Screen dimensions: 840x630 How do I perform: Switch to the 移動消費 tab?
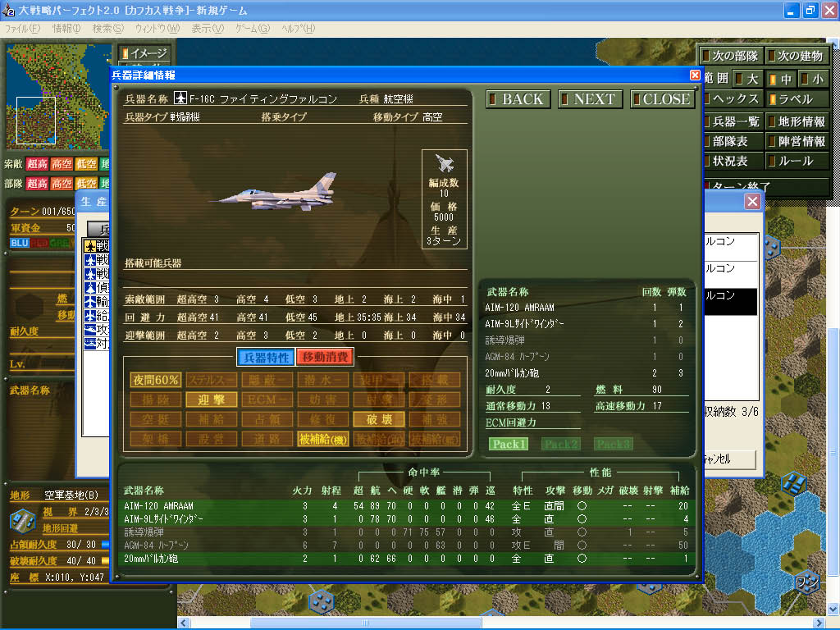coord(325,358)
